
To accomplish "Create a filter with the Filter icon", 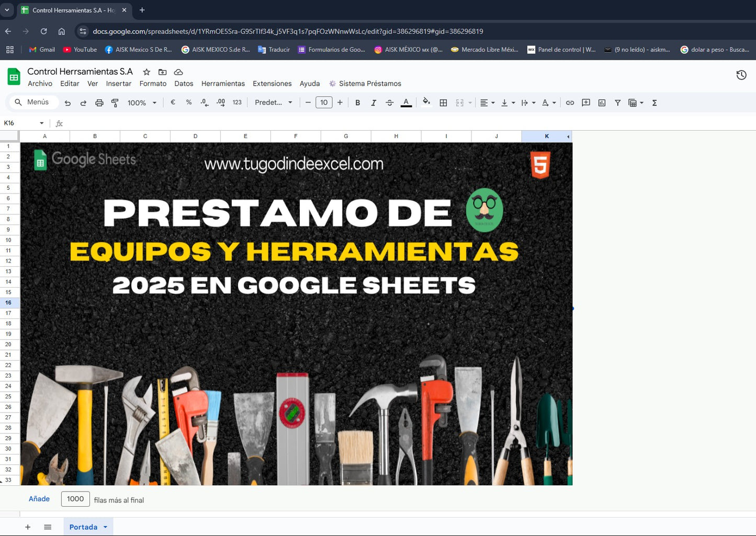I will pyautogui.click(x=618, y=102).
